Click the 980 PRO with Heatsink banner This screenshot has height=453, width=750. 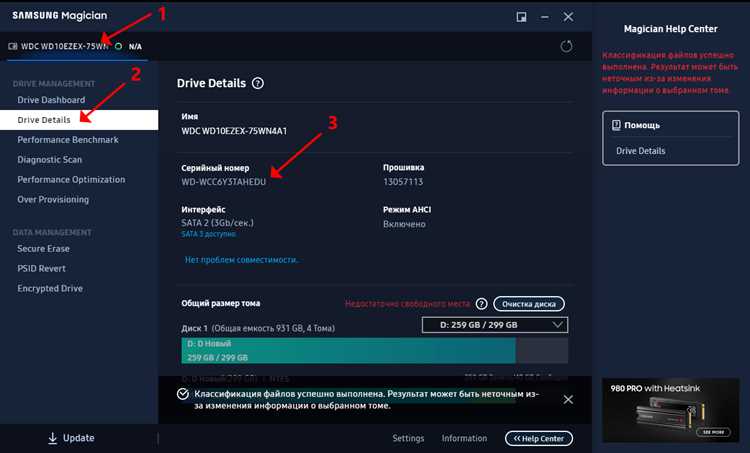(671, 410)
